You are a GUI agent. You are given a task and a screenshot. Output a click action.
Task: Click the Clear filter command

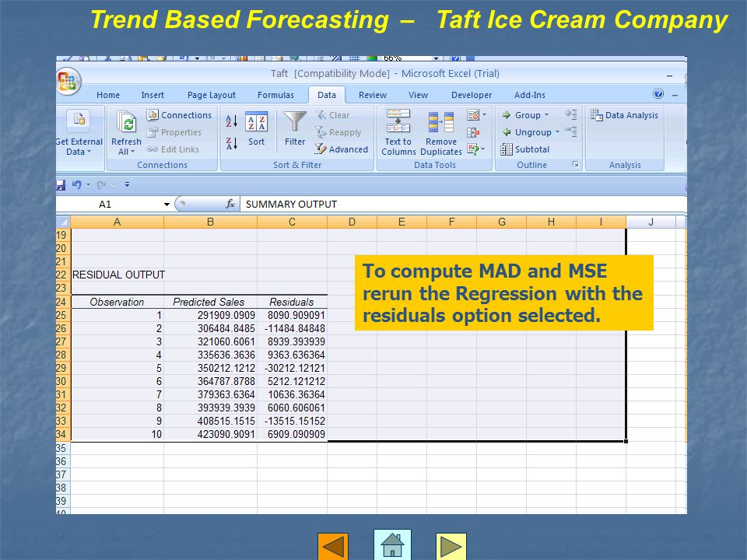333,115
